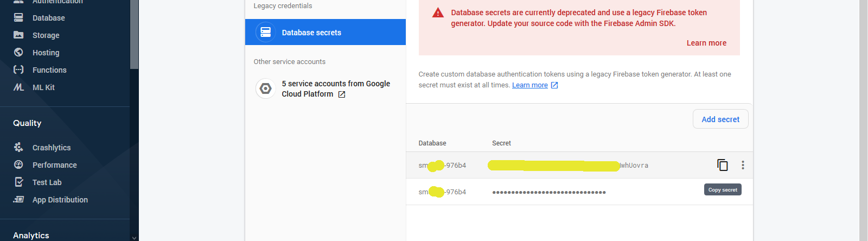Click the Performance gauge icon
The image size is (868, 241).
pos(18,165)
